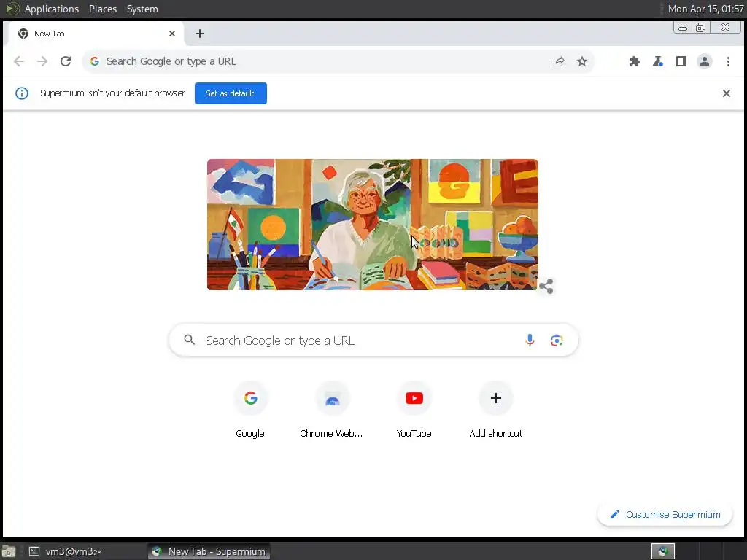Viewport: 747px width, 560px height.
Task: Open the Extensions puzzle icon
Action: click(635, 61)
